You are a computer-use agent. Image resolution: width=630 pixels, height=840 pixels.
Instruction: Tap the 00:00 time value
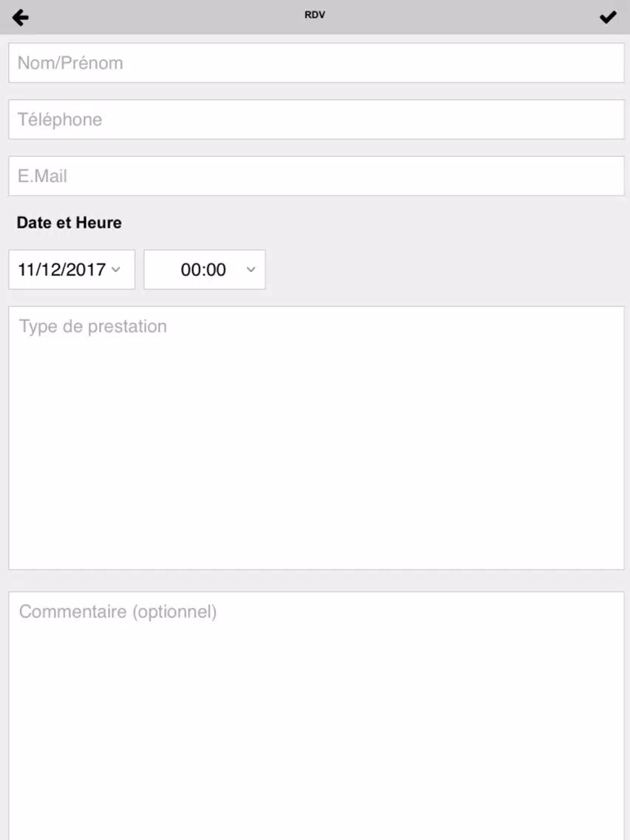coord(203,269)
